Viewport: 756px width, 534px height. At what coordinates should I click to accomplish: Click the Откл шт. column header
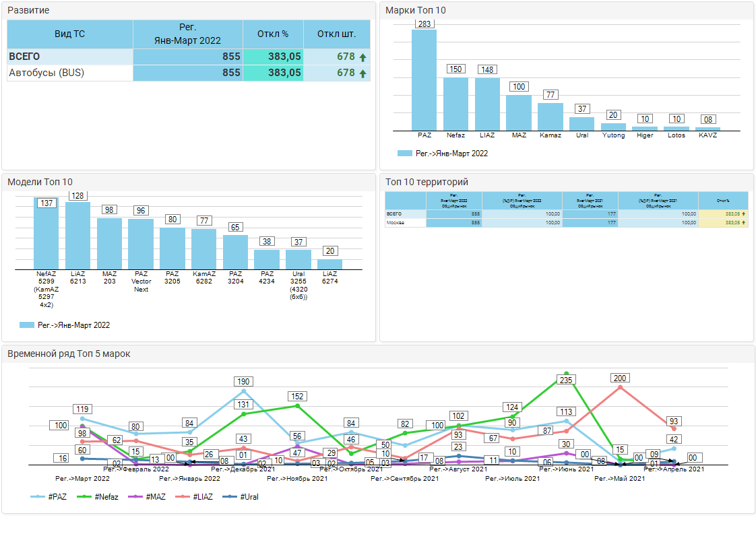click(x=336, y=34)
